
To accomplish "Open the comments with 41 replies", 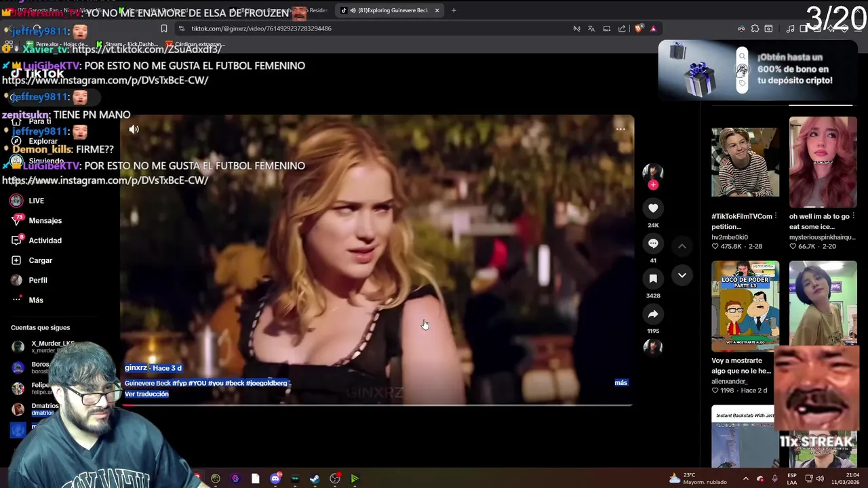I will click(653, 243).
